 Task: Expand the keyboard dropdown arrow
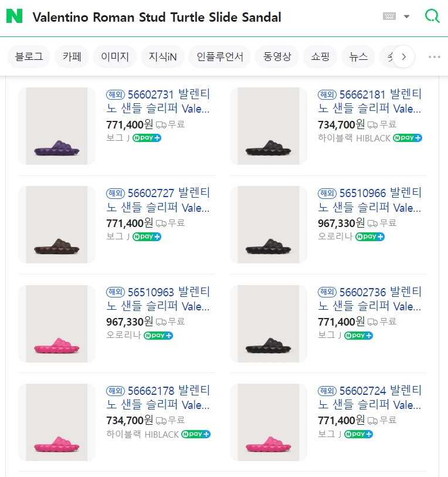pyautogui.click(x=407, y=16)
